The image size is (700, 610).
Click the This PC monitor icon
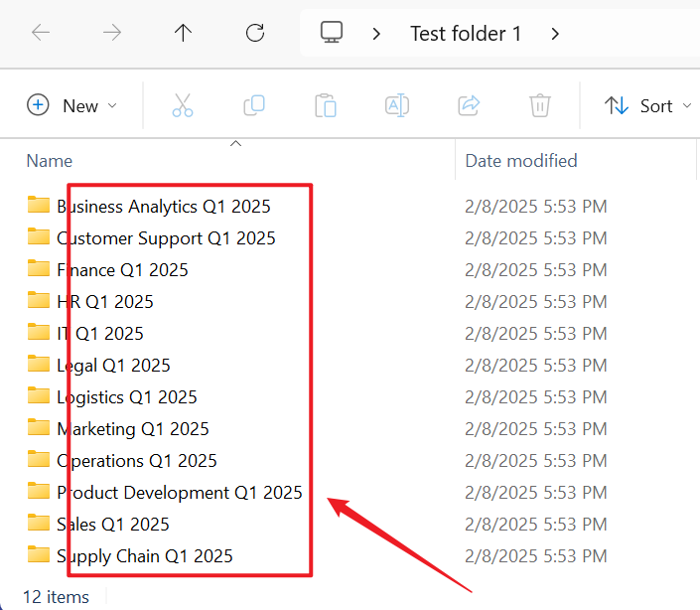332,33
